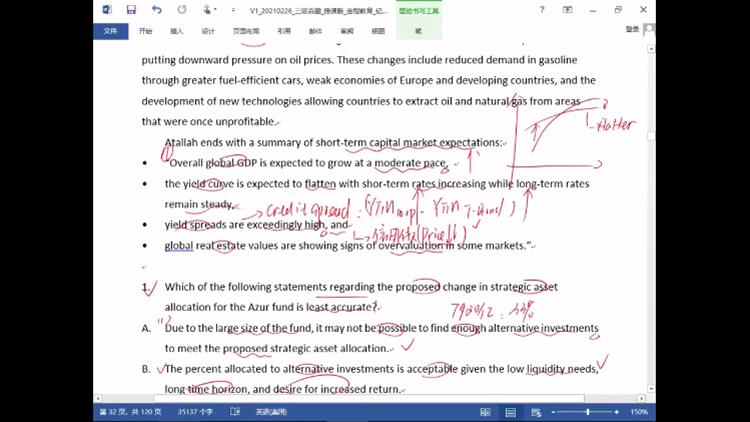Open the touch/mouse mode dropdown
This screenshot has height=422, width=750.
point(209,10)
